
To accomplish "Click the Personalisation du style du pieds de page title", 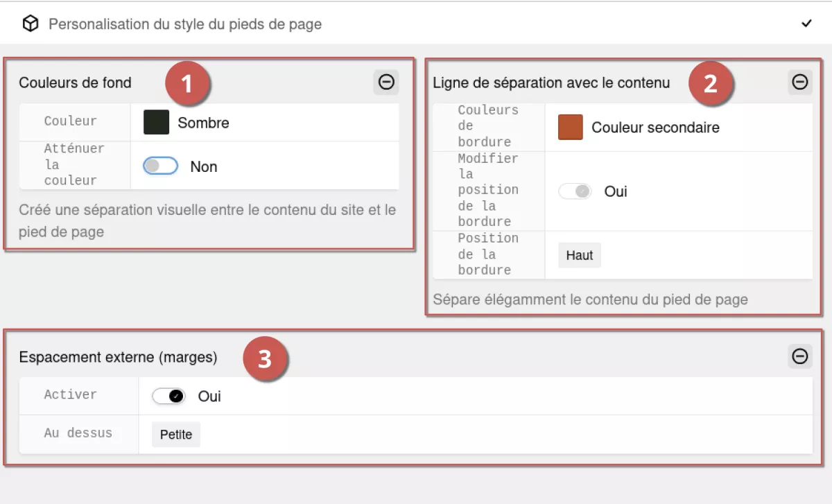I will click(x=185, y=24).
